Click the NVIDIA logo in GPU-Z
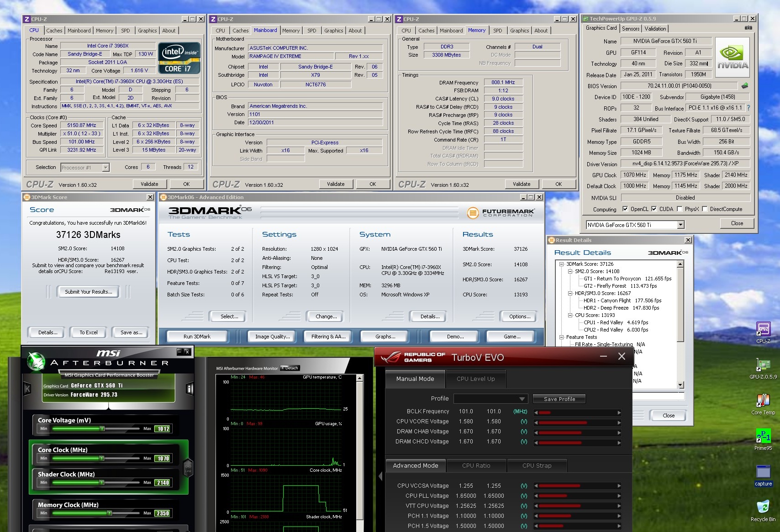 coord(733,57)
